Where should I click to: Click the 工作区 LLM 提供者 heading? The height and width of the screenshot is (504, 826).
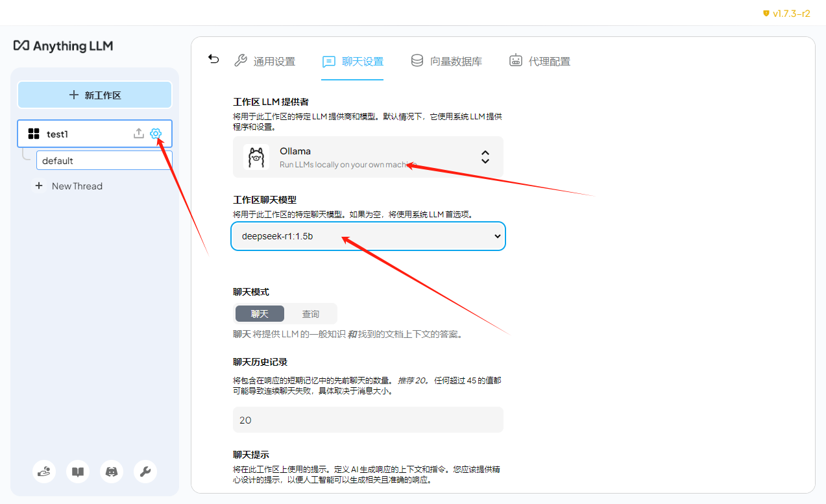[271, 102]
